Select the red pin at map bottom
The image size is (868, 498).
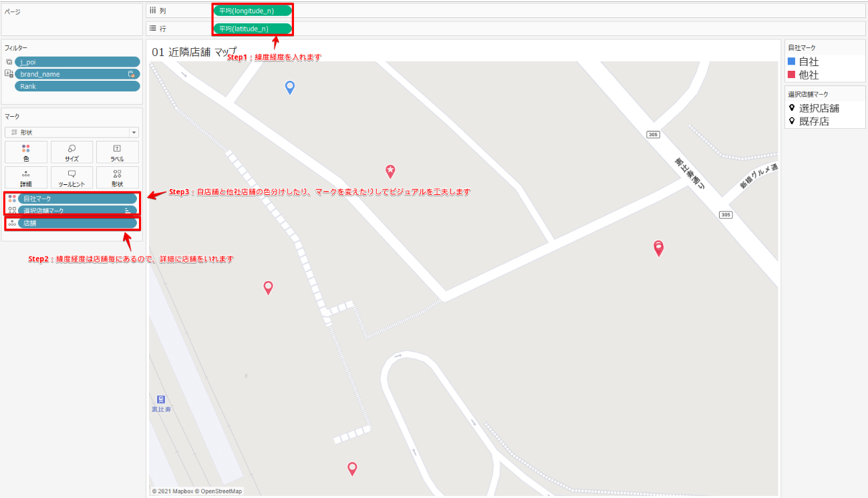coord(352,469)
